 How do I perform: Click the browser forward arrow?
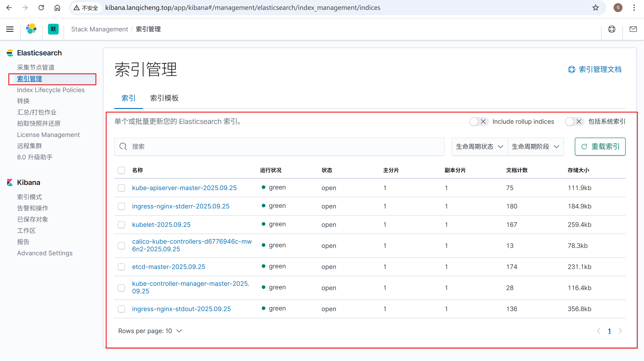[25, 8]
